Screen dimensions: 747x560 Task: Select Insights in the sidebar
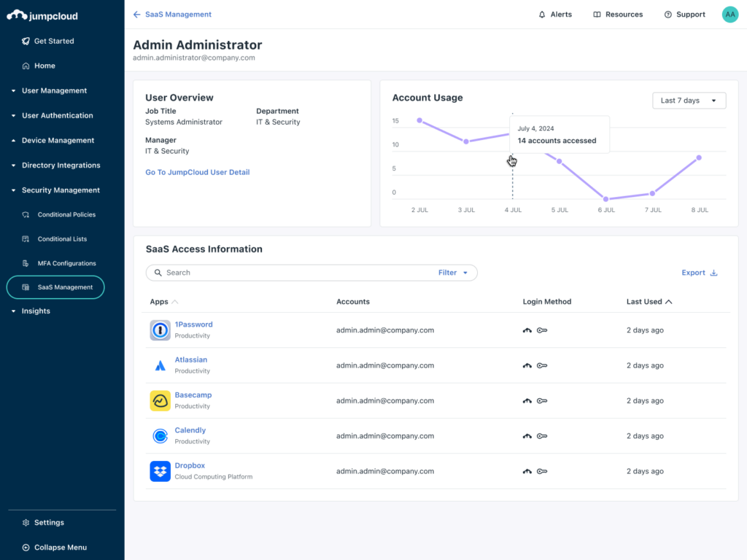37,311
